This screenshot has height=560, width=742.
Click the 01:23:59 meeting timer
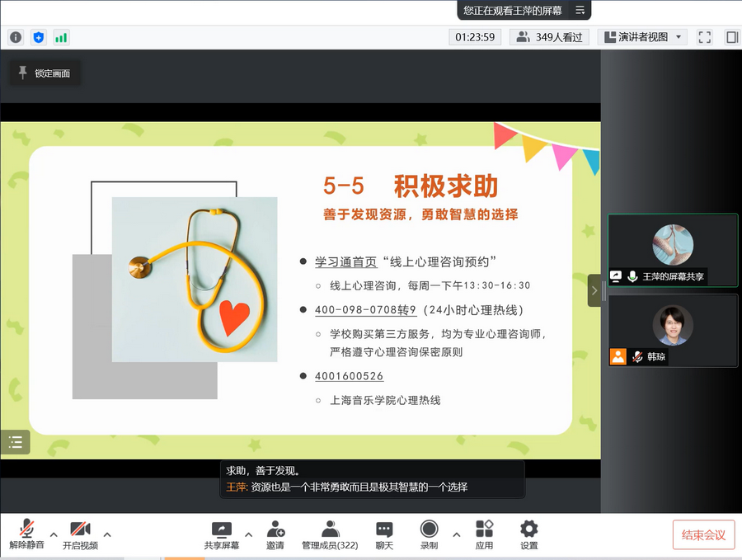coord(475,37)
